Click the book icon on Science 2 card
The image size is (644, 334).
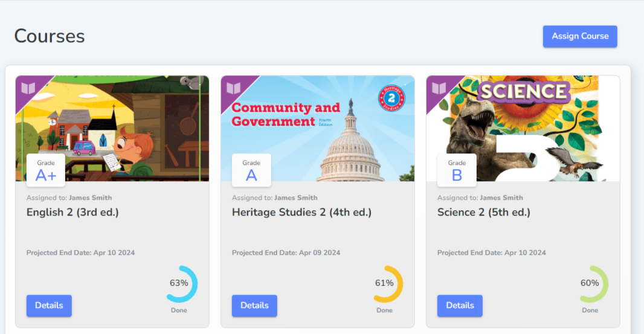439,88
